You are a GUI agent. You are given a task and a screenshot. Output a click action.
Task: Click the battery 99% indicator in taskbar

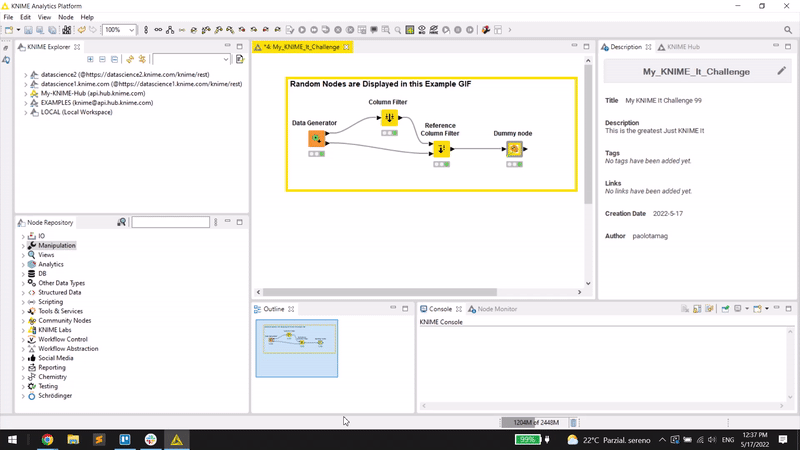528,439
